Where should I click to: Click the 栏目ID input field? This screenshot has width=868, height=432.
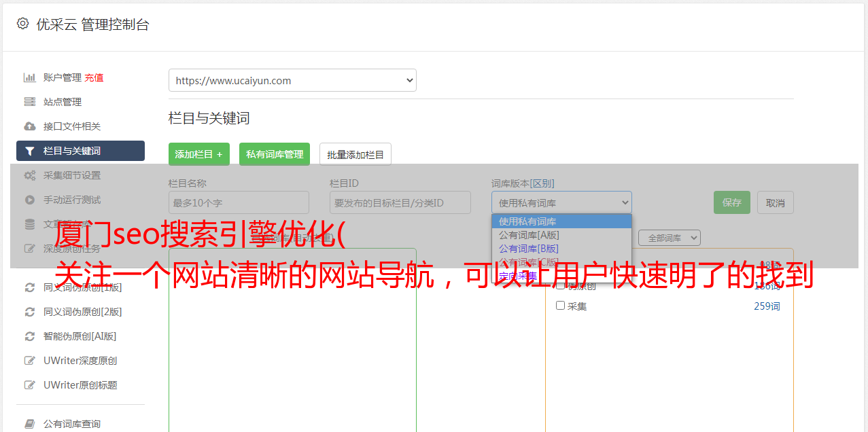400,202
